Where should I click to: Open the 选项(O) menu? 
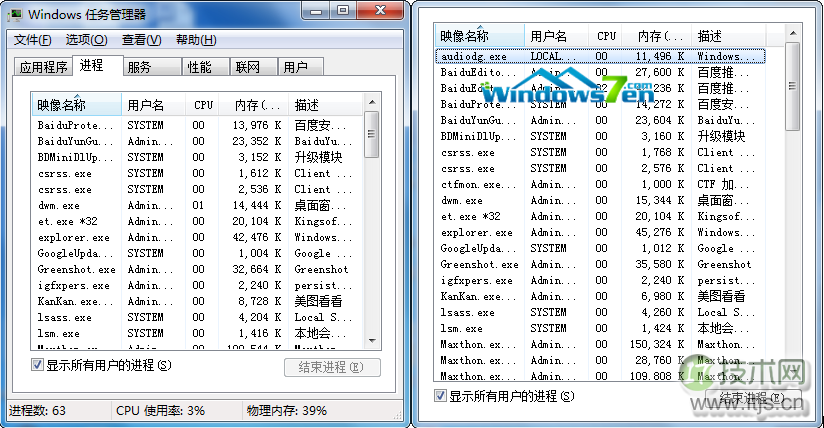[x=86, y=40]
